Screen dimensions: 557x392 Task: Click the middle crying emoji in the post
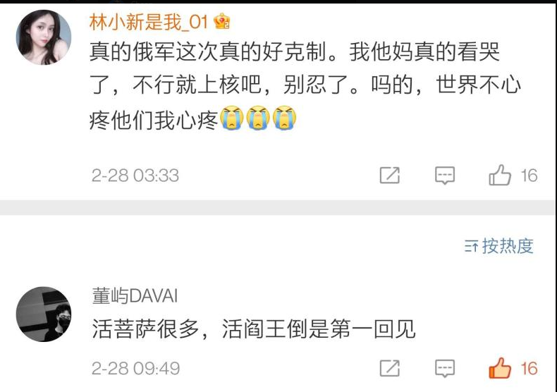pos(258,118)
